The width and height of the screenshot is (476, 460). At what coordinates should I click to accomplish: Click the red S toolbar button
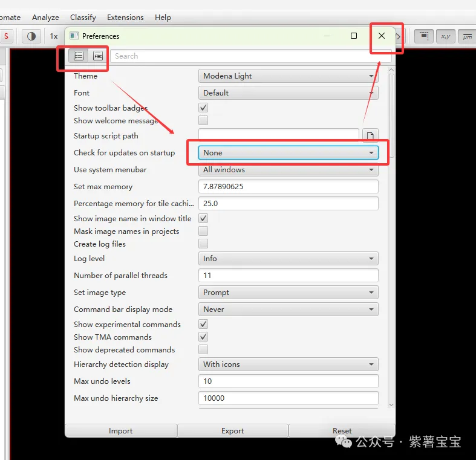[x=6, y=36]
